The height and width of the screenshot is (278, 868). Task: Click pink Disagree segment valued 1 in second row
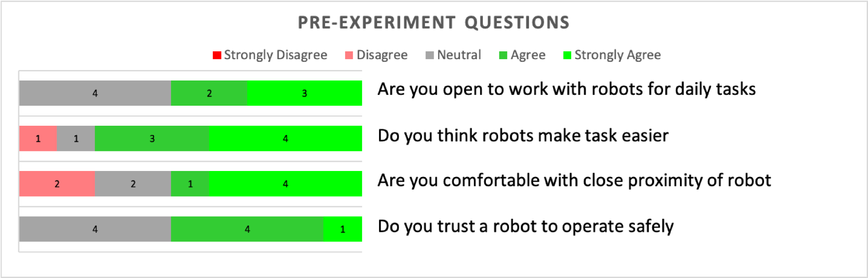tap(38, 138)
